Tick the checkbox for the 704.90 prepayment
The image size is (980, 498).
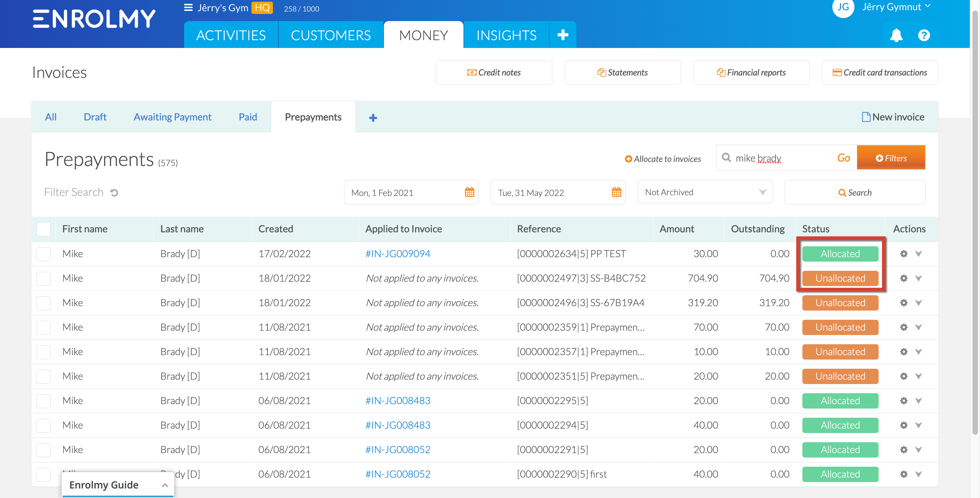[43, 279]
